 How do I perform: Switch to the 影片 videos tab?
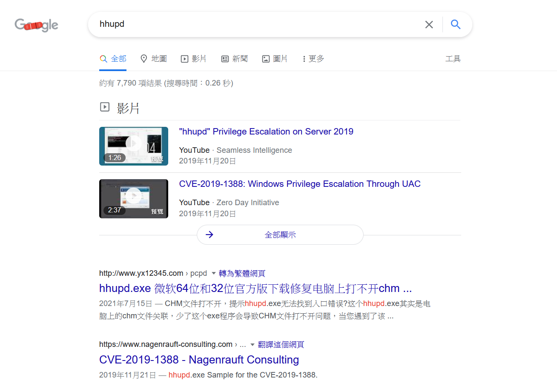click(194, 59)
